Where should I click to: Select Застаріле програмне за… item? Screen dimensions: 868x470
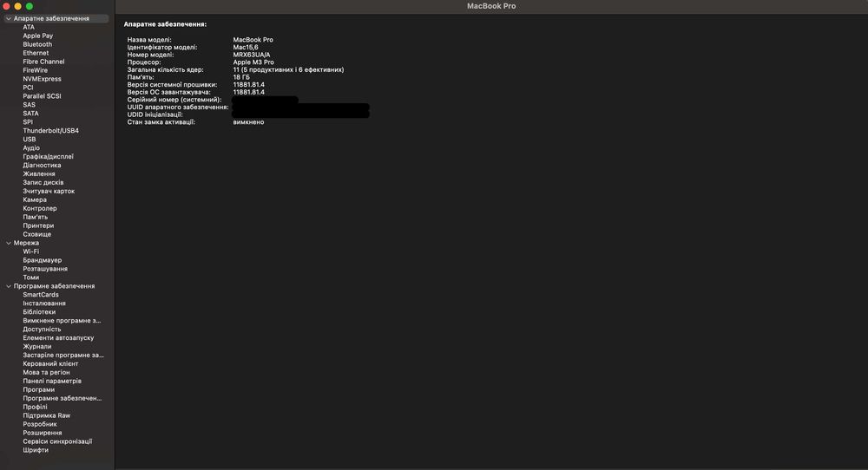pos(63,356)
